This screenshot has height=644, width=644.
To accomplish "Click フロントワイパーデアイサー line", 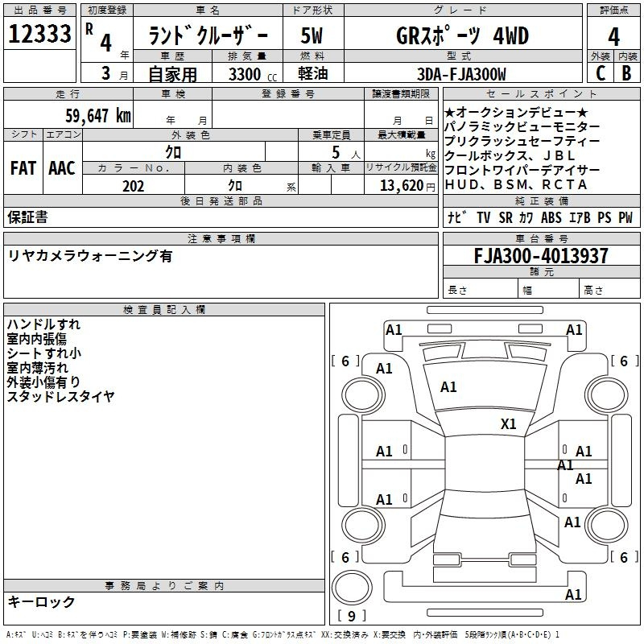I will (x=522, y=170).
